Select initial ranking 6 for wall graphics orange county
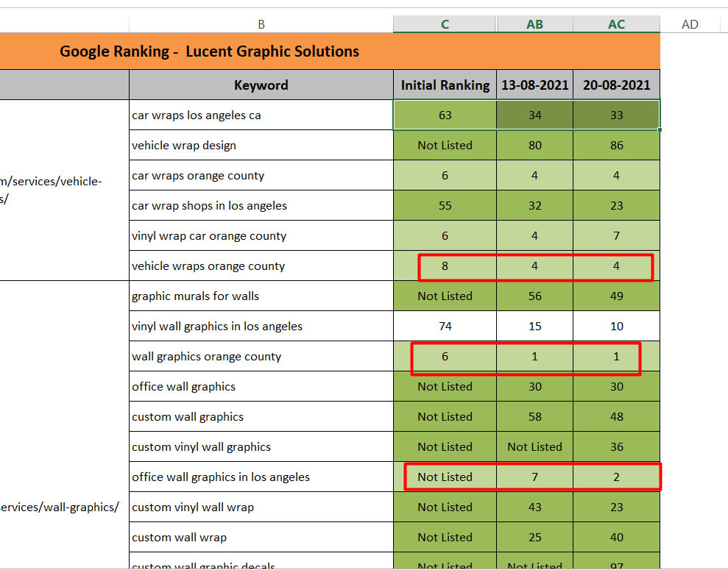 pyautogui.click(x=445, y=356)
